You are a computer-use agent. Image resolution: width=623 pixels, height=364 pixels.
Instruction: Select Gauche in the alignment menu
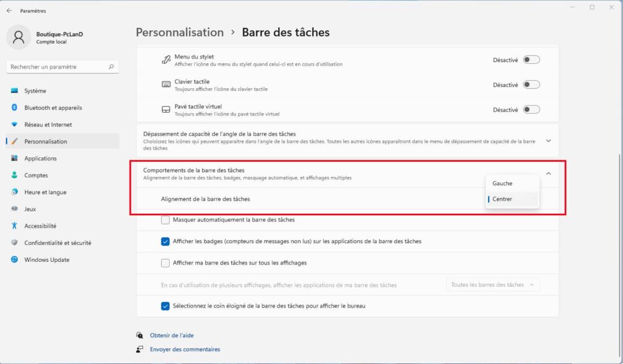(503, 184)
